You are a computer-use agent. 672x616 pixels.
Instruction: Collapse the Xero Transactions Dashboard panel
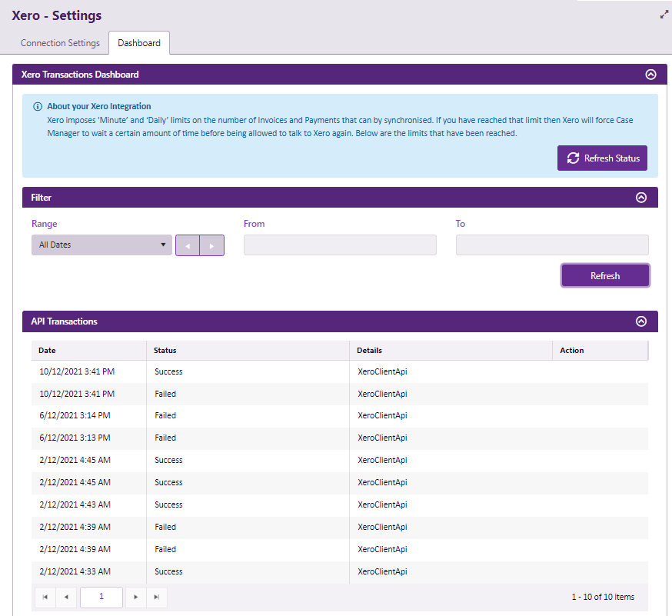click(650, 75)
